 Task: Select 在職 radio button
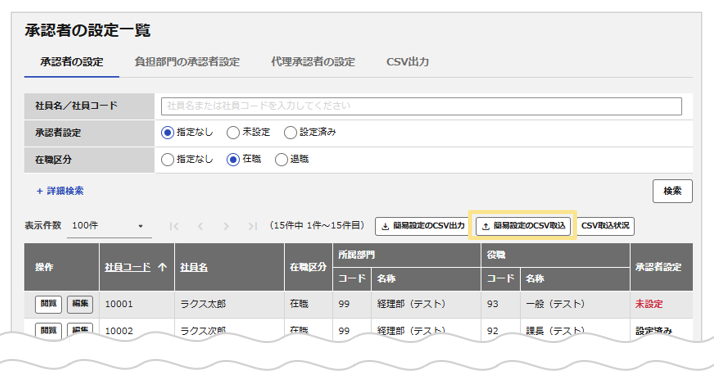click(x=233, y=159)
